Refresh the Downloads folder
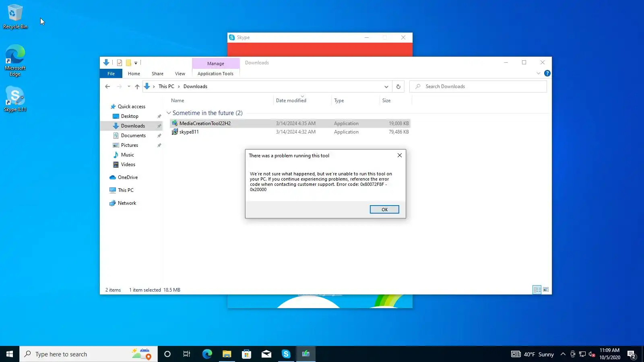 click(398, 86)
